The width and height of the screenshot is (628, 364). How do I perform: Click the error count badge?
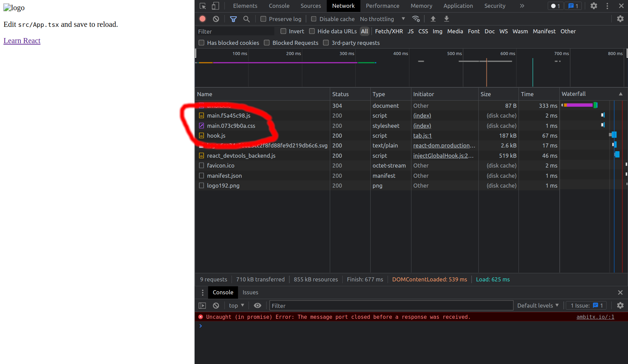556,6
